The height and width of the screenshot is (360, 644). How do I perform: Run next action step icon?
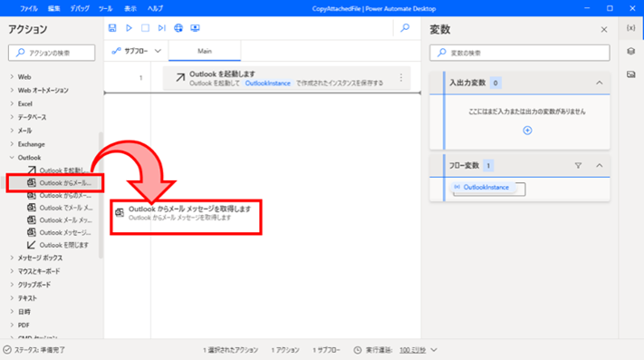(x=162, y=28)
